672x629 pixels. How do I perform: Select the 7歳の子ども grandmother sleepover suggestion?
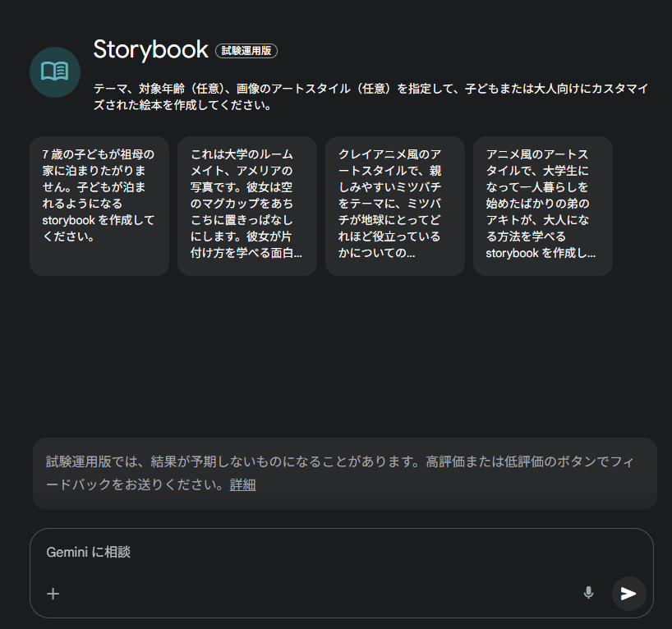(99, 205)
